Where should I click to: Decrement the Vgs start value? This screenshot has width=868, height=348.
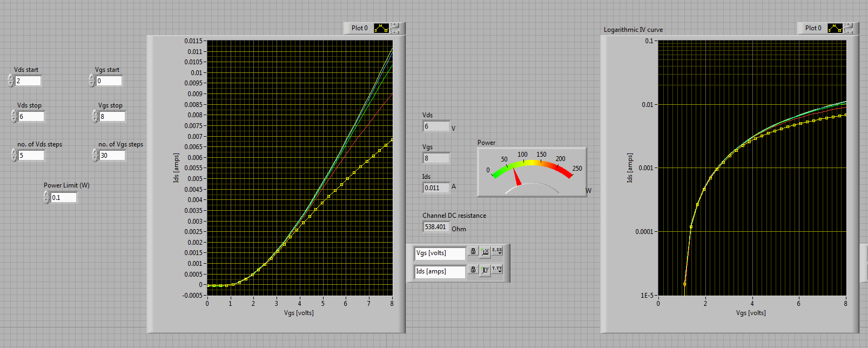pyautogui.click(x=92, y=84)
